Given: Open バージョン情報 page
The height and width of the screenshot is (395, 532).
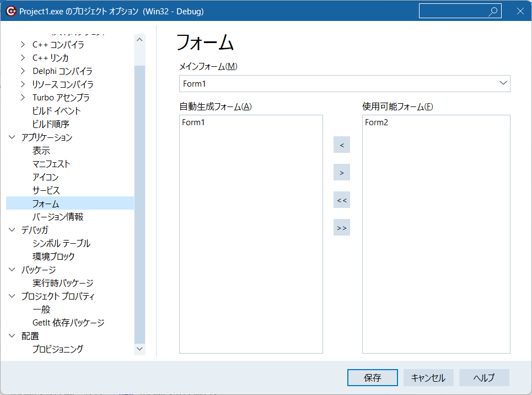Looking at the screenshot, I should click(58, 217).
